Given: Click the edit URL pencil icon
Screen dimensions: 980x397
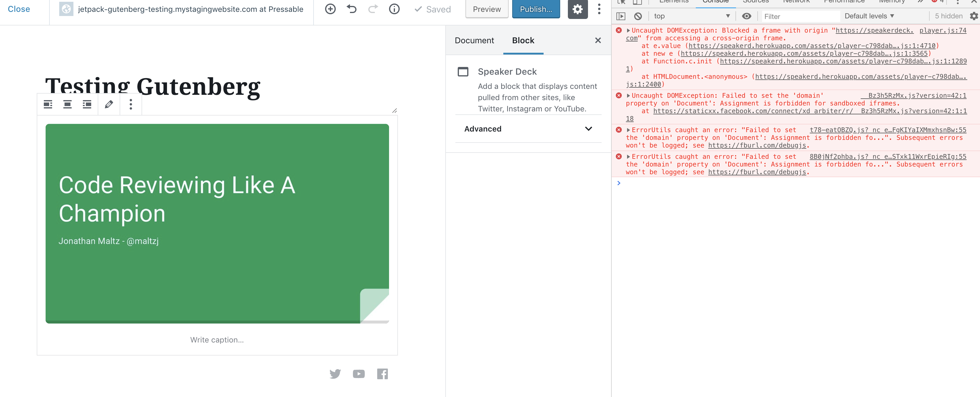Looking at the screenshot, I should (109, 104).
